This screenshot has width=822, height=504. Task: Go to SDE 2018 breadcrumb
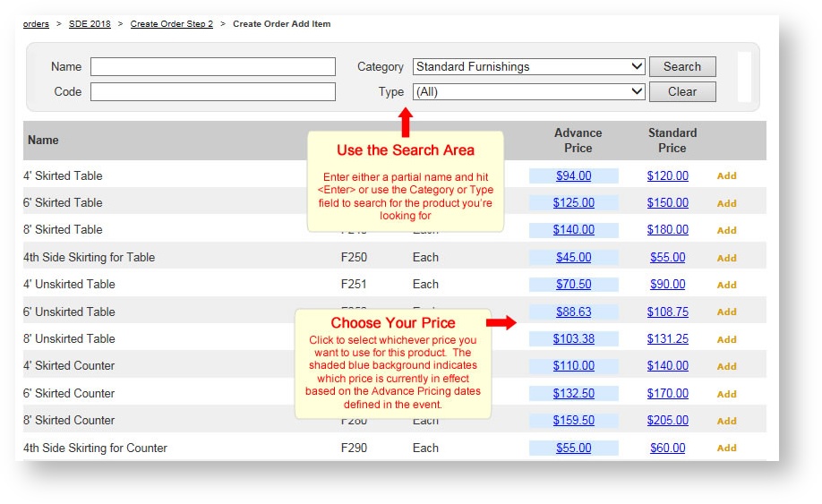(x=90, y=24)
